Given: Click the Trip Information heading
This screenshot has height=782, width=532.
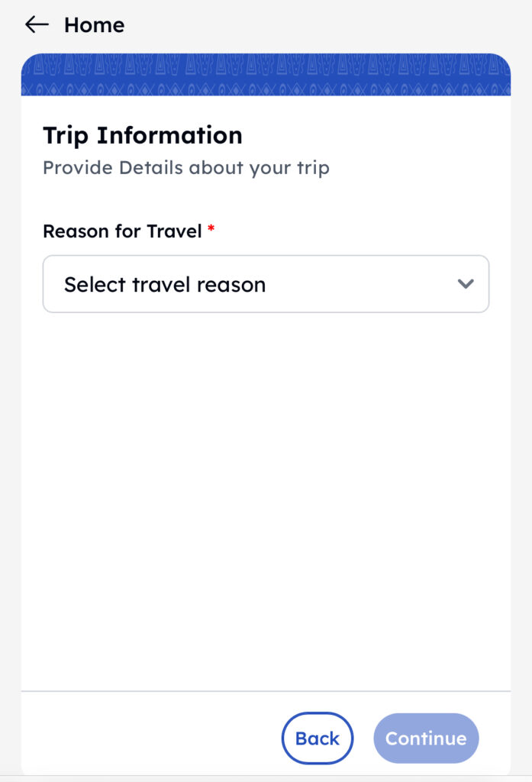Looking at the screenshot, I should 143,135.
